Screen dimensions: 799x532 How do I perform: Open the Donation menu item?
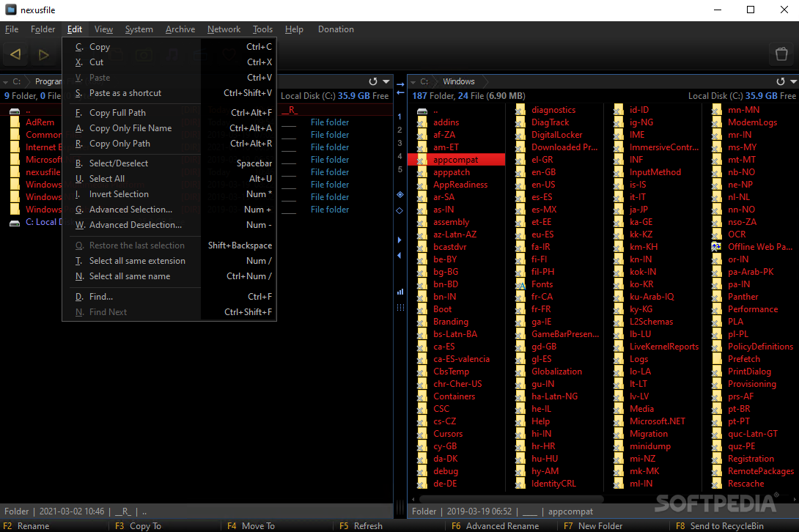tap(336, 29)
